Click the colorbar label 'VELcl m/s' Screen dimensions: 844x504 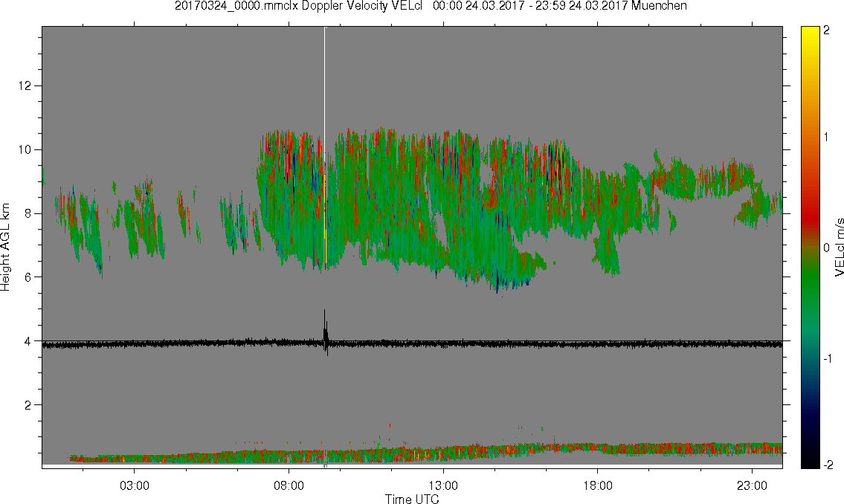pyautogui.click(x=839, y=248)
